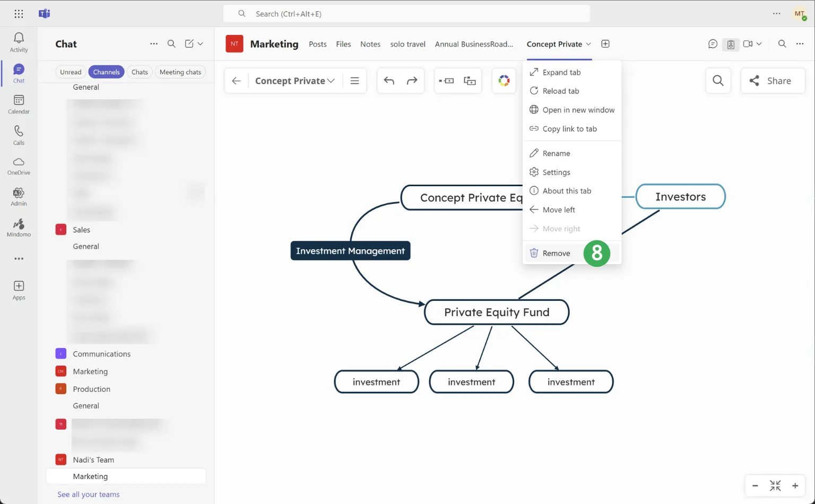Image resolution: width=815 pixels, height=504 pixels.
Task: Open the new chat compose dropdown arrow
Action: point(201,44)
